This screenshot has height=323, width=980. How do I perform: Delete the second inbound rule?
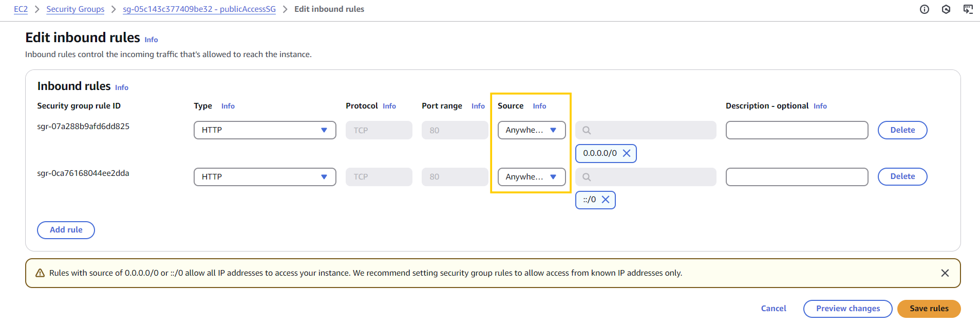pos(902,176)
